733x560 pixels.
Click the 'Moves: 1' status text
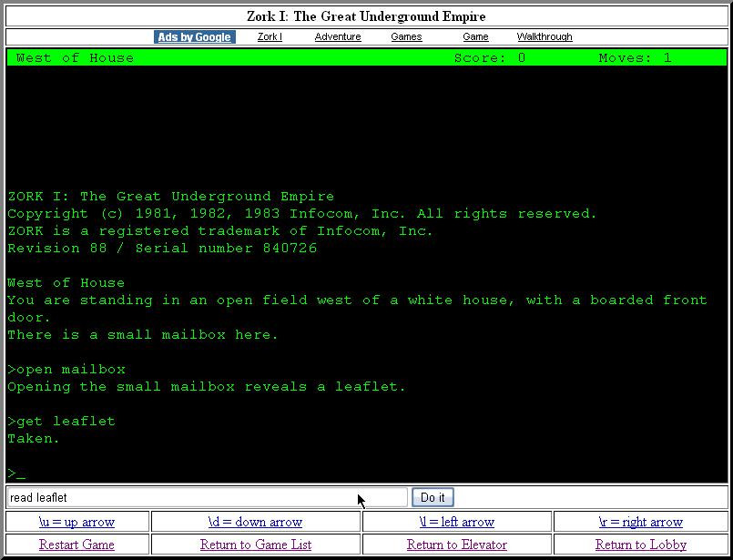click(x=636, y=58)
